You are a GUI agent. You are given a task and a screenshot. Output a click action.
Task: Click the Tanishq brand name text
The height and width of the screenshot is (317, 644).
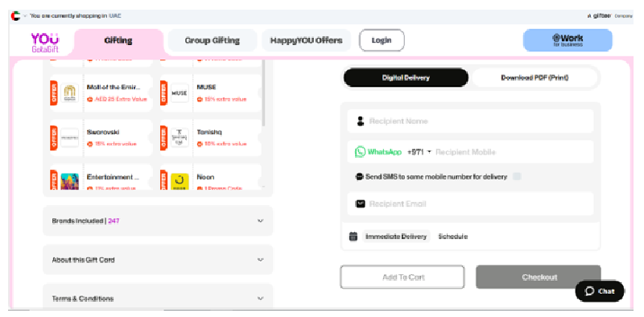click(x=209, y=132)
